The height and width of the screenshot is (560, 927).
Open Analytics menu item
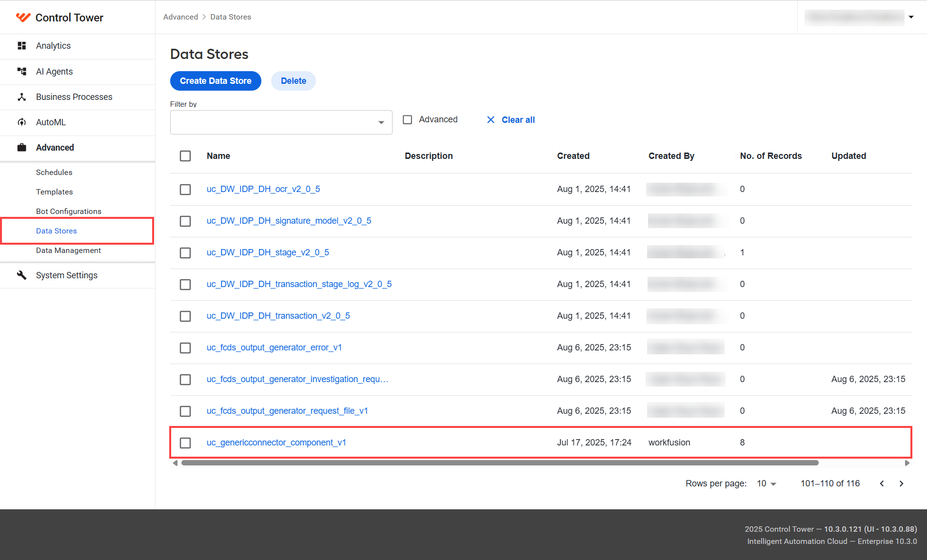tap(78, 46)
